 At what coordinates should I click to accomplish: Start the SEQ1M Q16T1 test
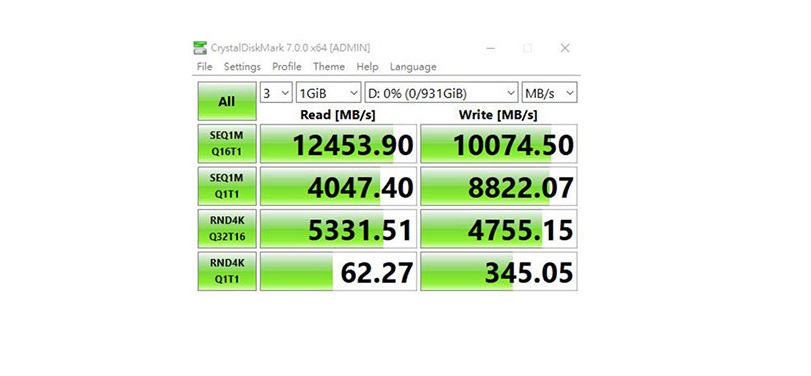[227, 144]
